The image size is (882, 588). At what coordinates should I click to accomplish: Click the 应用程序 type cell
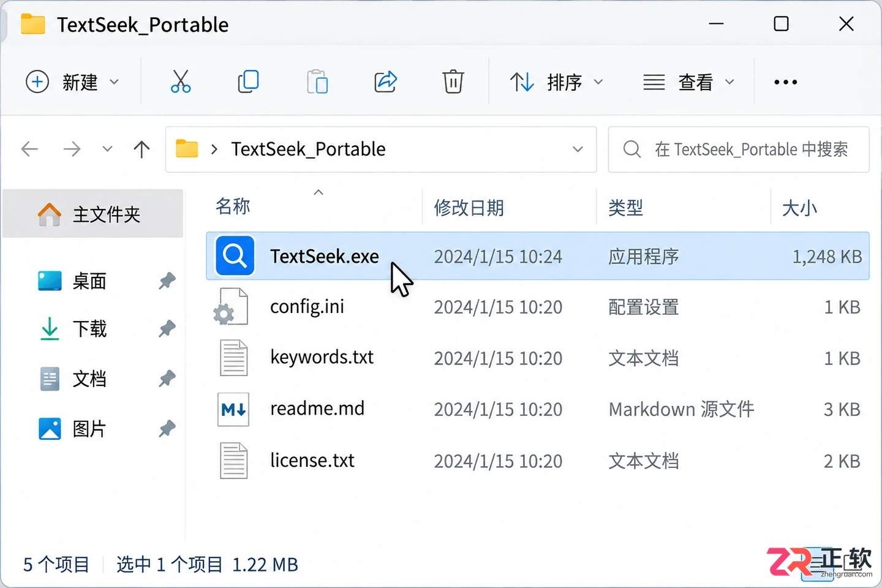click(644, 257)
